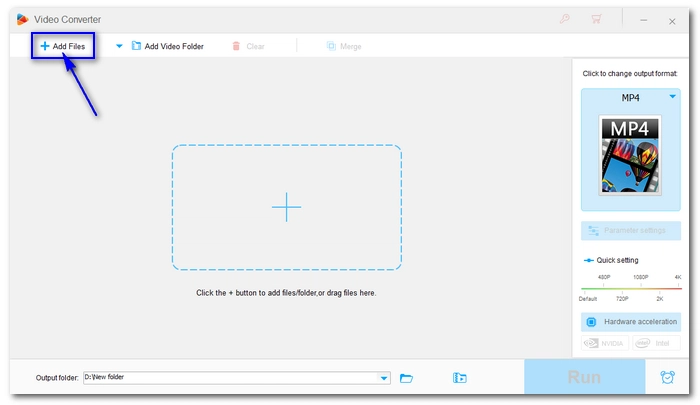Open the alarm clock scheduler icon
This screenshot has height=405, width=700.
coord(667,377)
